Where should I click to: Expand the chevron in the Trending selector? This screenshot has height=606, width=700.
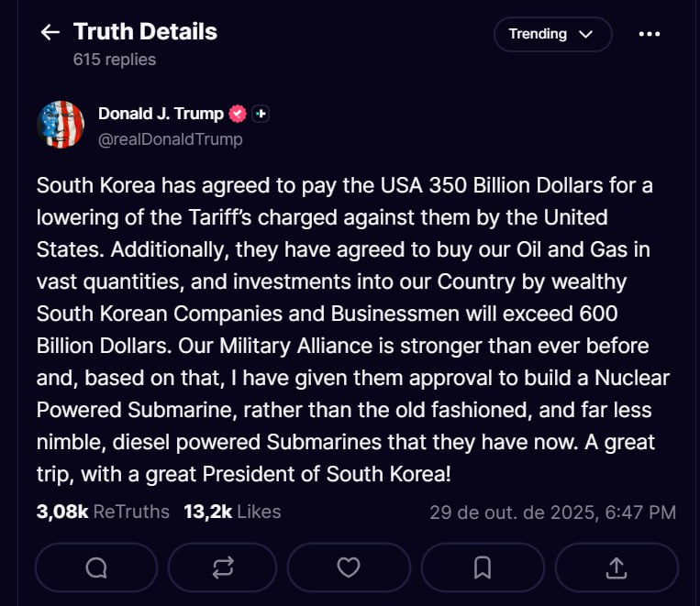tap(586, 34)
